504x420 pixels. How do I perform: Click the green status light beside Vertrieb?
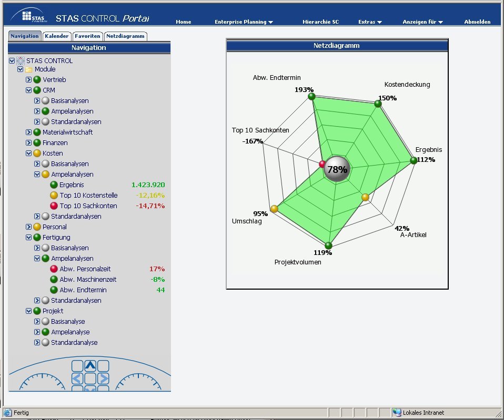click(x=37, y=79)
